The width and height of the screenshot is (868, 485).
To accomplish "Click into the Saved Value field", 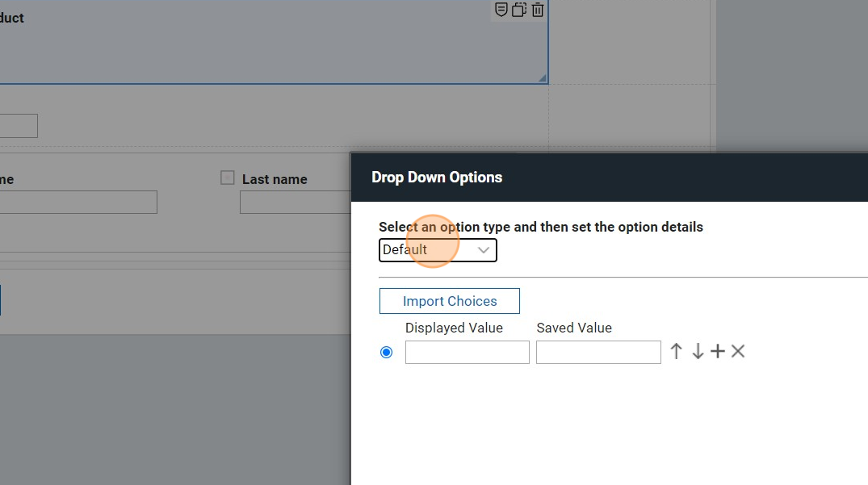I will (598, 352).
